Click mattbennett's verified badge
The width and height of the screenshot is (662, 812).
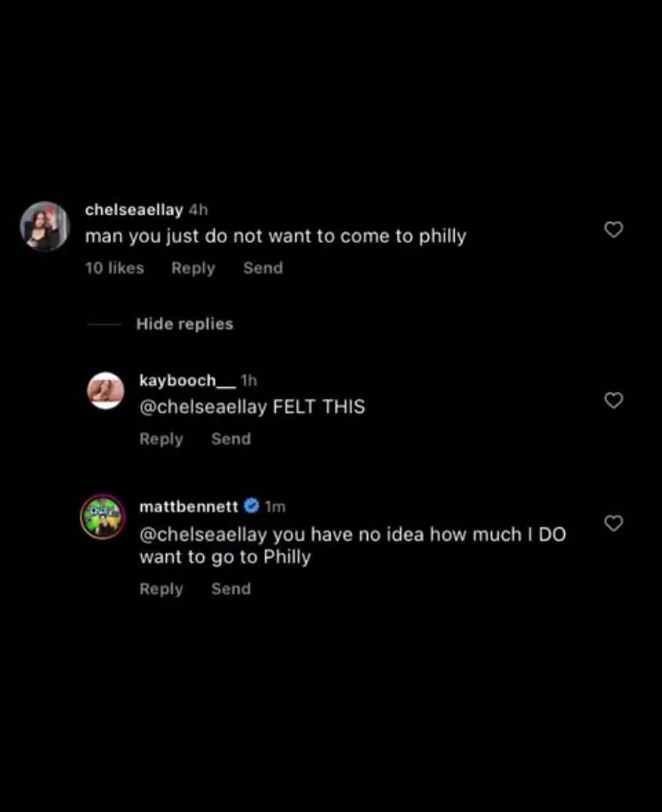tap(251, 506)
